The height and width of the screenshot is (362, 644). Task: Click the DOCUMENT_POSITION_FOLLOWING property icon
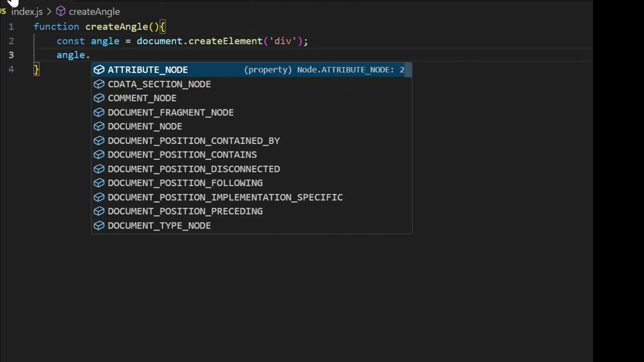coord(99,183)
